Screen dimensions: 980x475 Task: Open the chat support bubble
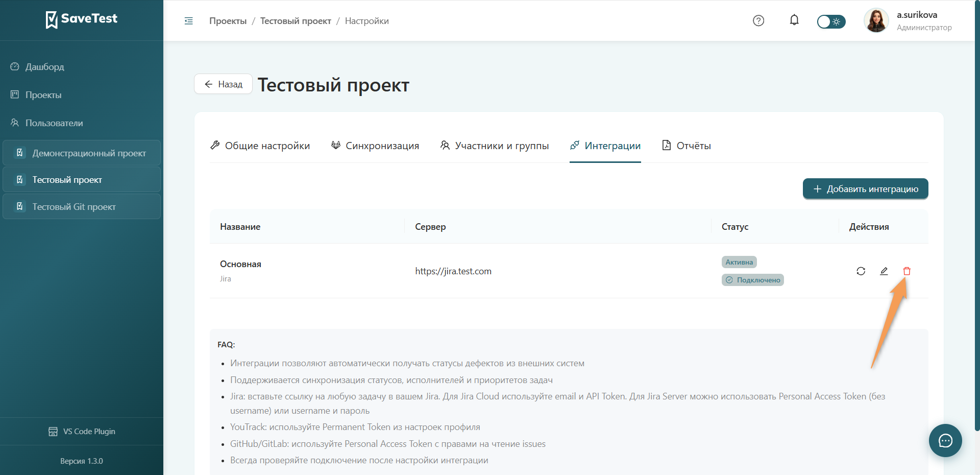pyautogui.click(x=945, y=440)
